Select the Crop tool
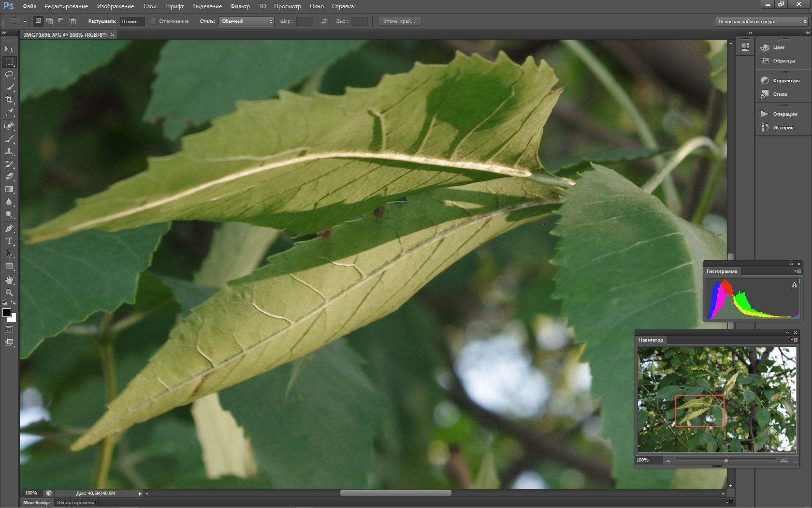The height and width of the screenshot is (508, 812). tap(9, 100)
